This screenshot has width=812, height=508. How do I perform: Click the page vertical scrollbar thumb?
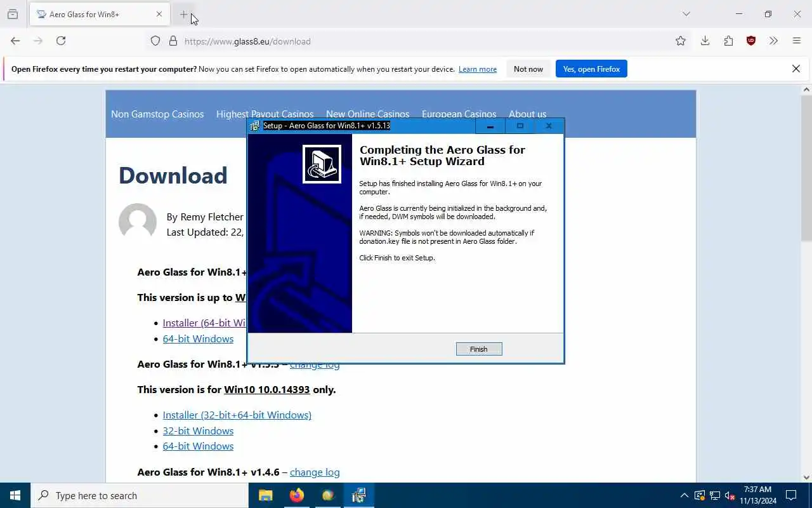(806, 168)
